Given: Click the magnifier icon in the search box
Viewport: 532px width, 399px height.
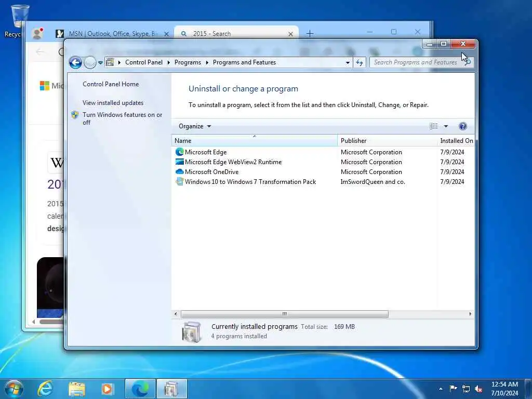Looking at the screenshot, I should point(468,62).
